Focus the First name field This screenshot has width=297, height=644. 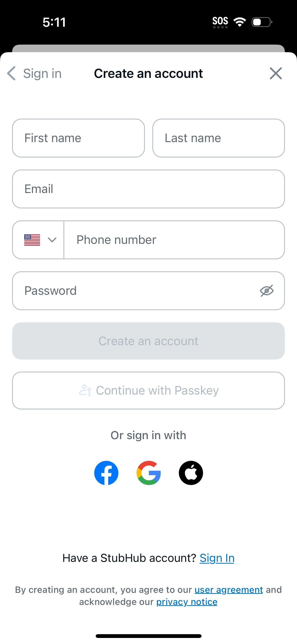click(78, 138)
